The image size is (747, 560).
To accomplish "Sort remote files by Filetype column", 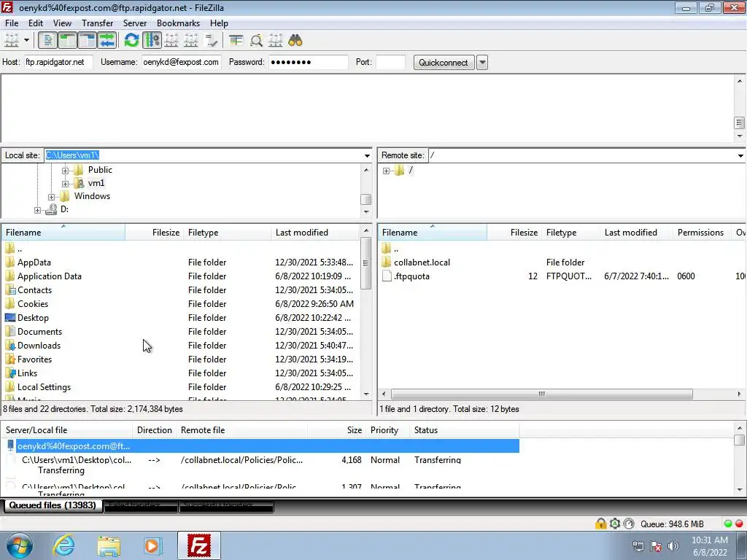I will [570, 233].
